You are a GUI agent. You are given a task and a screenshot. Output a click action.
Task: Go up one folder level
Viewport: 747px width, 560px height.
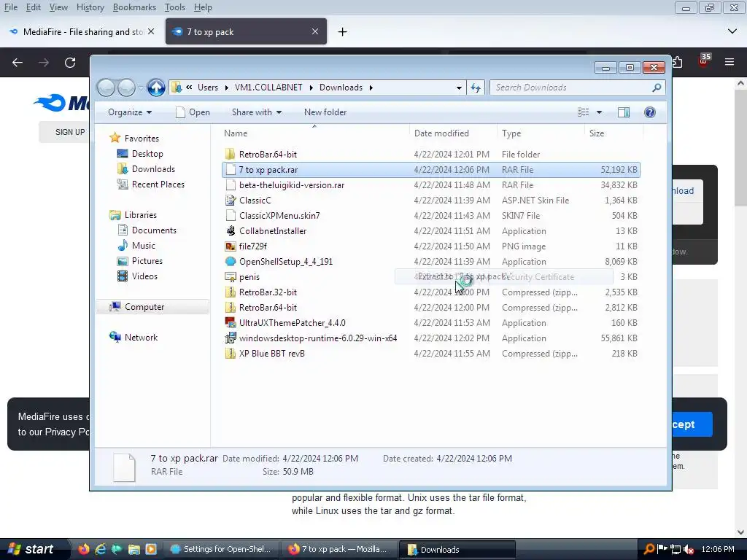(x=156, y=87)
